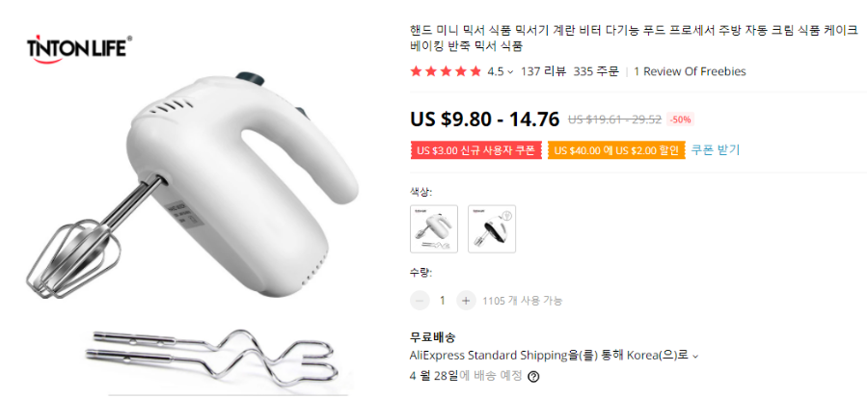
Task: Decrease quantity with the minus icon
Action: pos(420,301)
